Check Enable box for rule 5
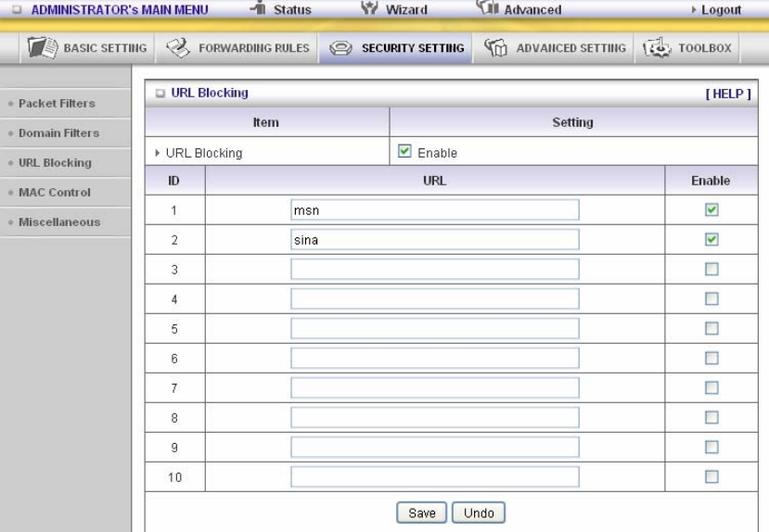 pyautogui.click(x=711, y=328)
